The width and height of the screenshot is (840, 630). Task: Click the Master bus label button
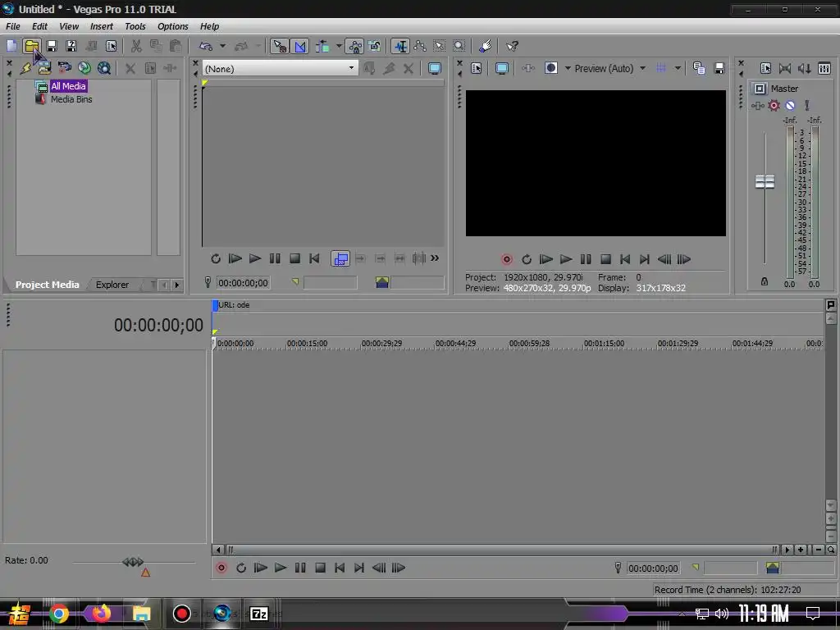(759, 89)
